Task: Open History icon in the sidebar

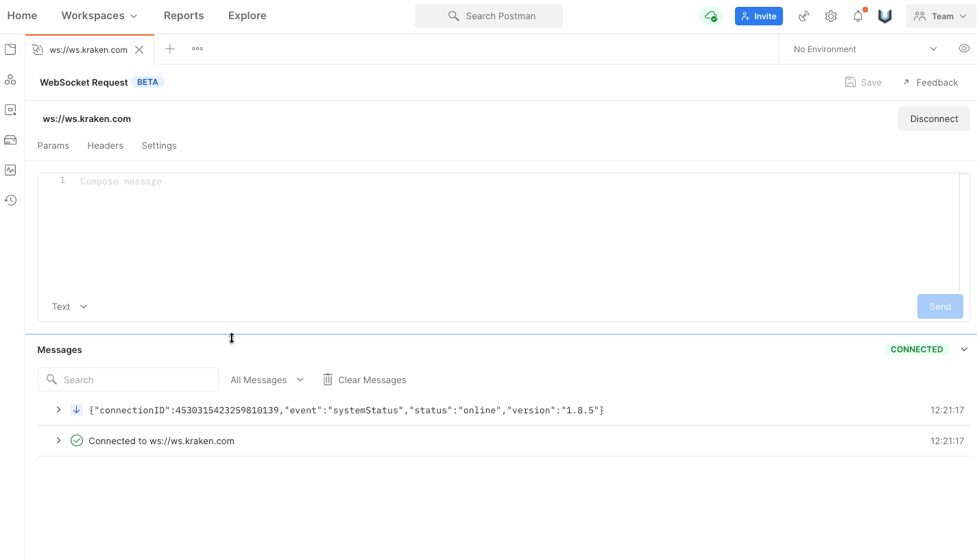Action: (x=10, y=200)
